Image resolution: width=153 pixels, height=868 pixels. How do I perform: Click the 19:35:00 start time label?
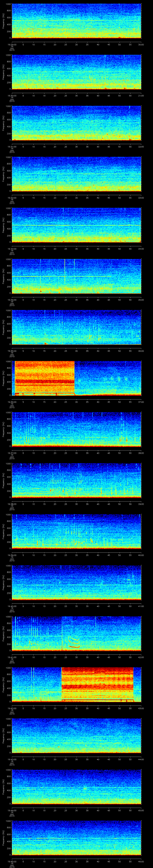click(12, 351)
